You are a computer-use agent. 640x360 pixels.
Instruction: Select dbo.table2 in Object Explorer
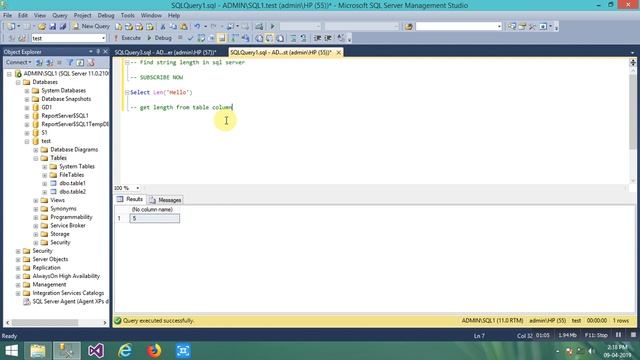pyautogui.click(x=72, y=192)
